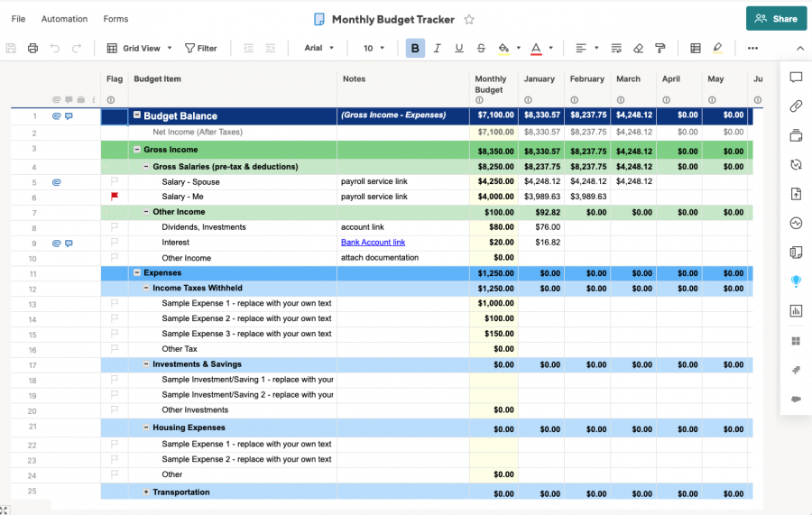The image size is (812, 515).
Task: Collapse the Gross Income section
Action: 137,150
